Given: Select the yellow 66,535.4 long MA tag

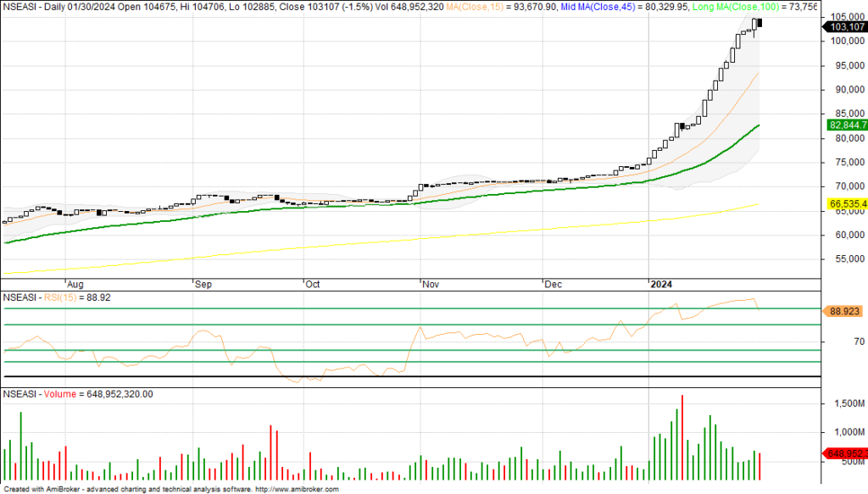Looking at the screenshot, I should tap(844, 204).
